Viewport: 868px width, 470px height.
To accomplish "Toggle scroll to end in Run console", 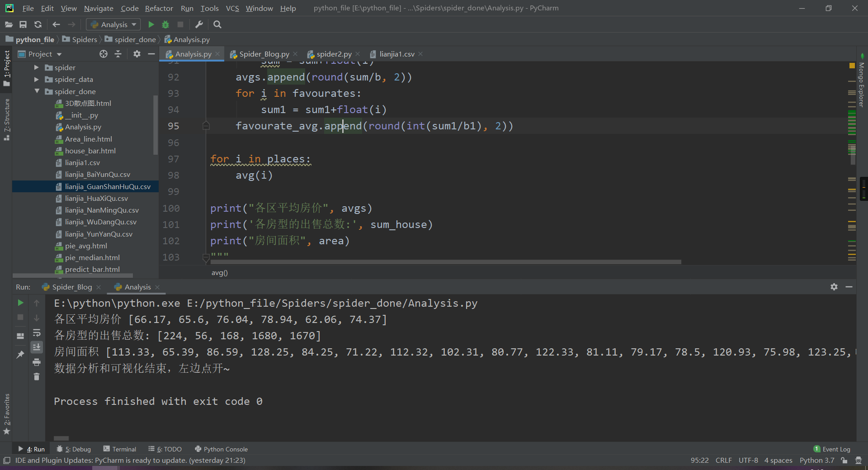I will [x=37, y=347].
